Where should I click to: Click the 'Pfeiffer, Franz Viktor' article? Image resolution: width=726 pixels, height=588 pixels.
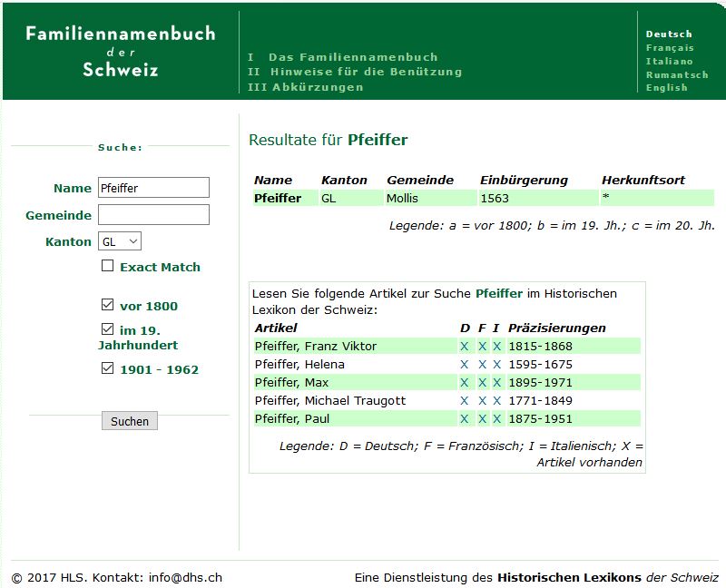(x=315, y=346)
